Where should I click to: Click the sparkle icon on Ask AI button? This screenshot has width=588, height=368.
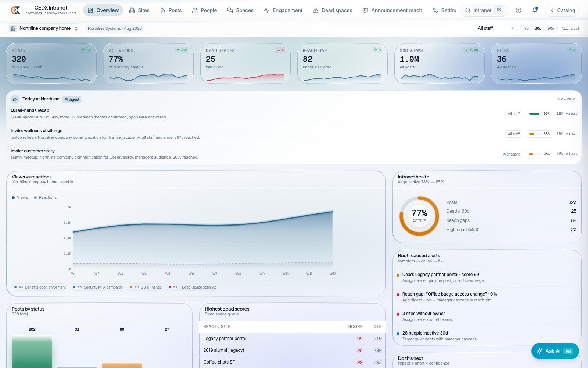(539, 351)
